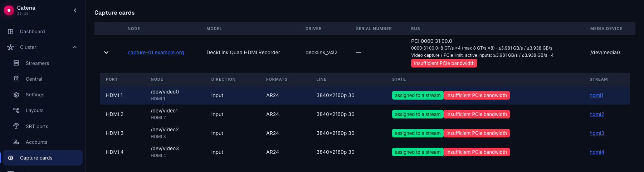Click the Dashboard icon in the sidebar
The height and width of the screenshot is (172, 644).
tap(11, 31)
